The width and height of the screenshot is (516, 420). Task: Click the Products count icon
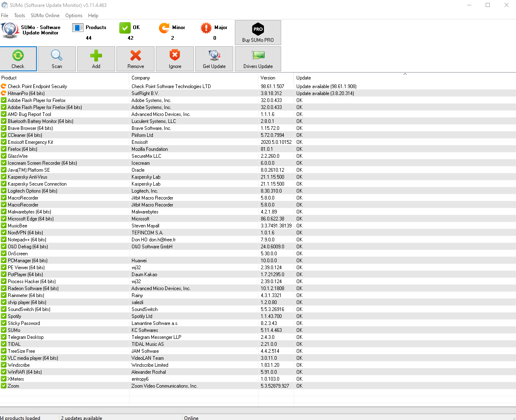[x=78, y=27]
